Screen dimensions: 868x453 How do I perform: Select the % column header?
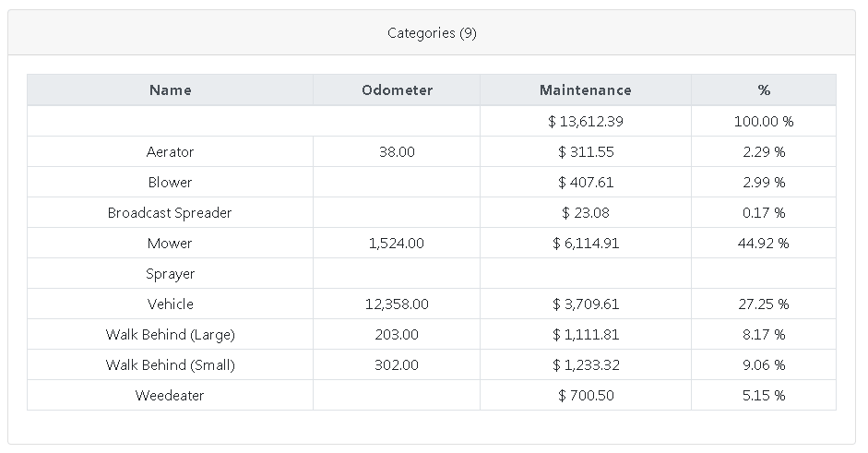763,90
